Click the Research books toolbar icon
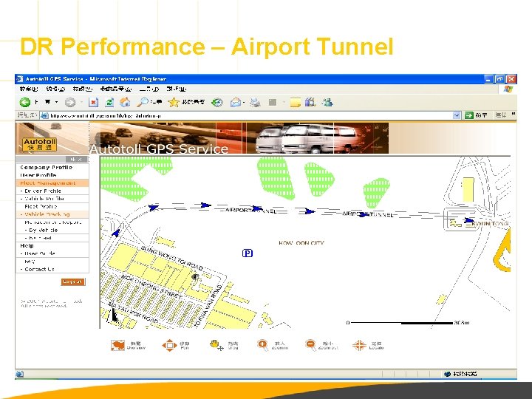This screenshot has width=532, height=399. [310, 102]
